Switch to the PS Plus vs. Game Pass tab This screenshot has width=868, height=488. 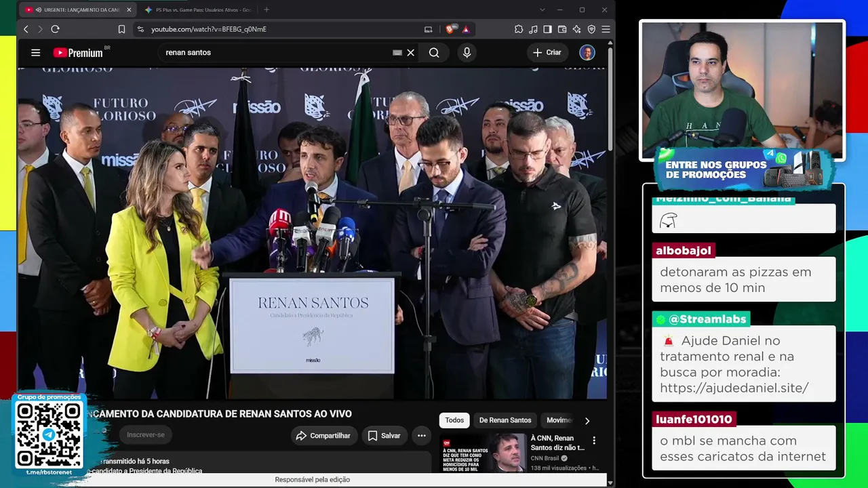197,10
